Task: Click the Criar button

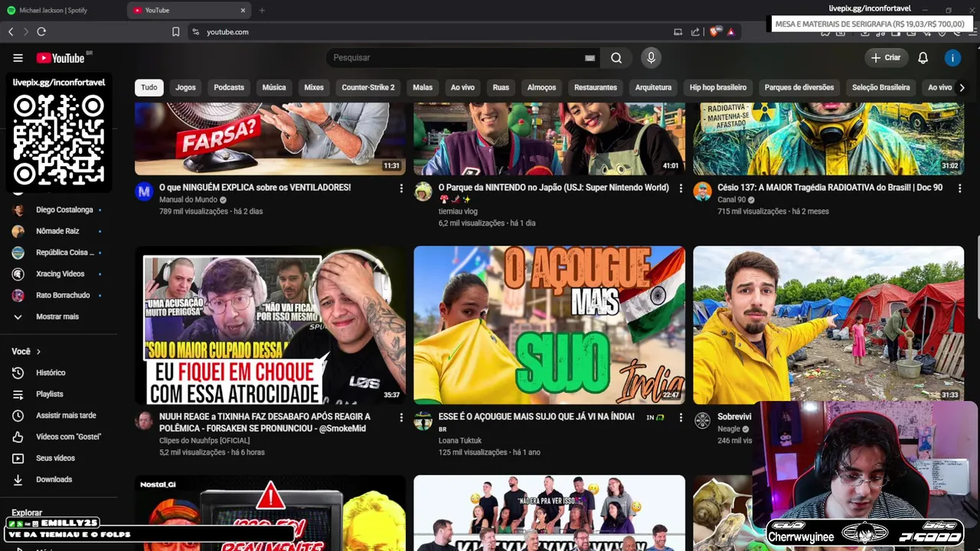Action: (x=886, y=57)
